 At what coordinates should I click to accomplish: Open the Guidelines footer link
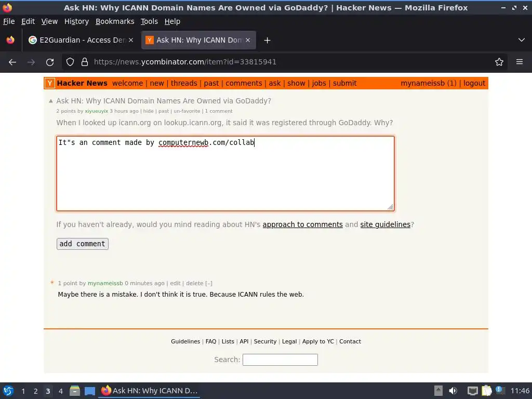[185, 342]
